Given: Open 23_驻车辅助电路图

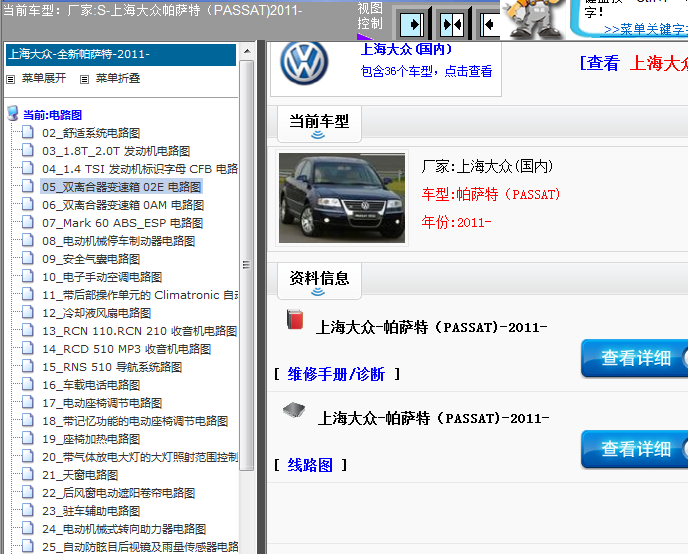Looking at the screenshot, I should coord(91,511).
